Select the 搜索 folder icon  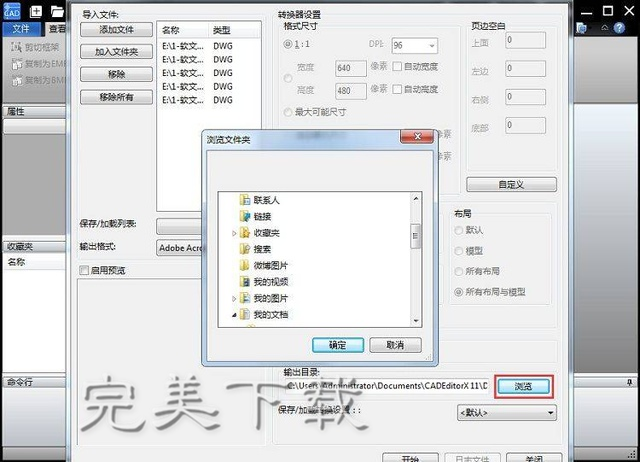244,249
